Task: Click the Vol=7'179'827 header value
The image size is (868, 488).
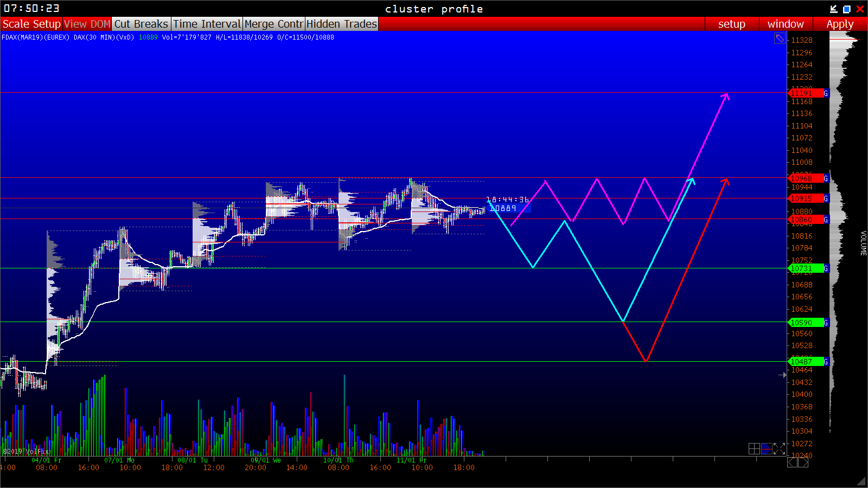Action: tap(187, 37)
